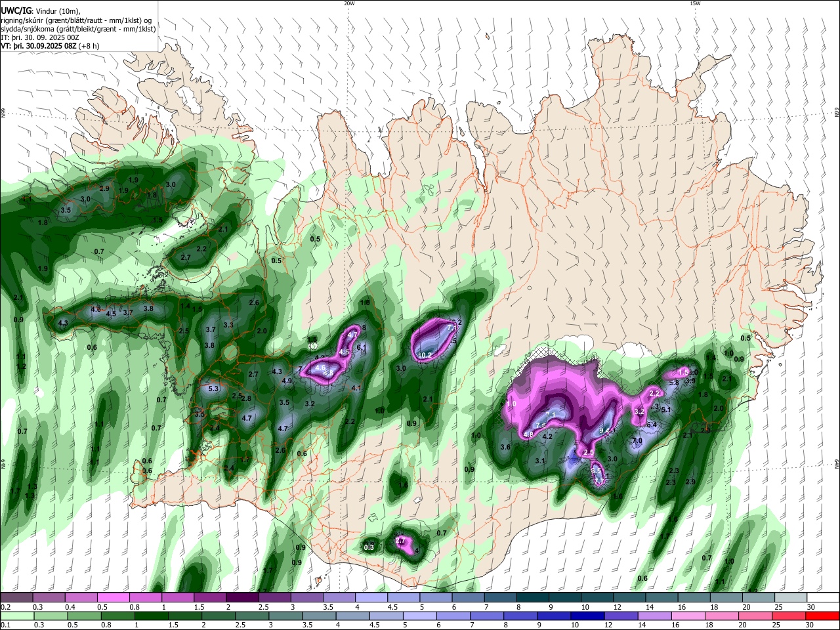Click the '0.2' label in the snow legend

point(5,607)
